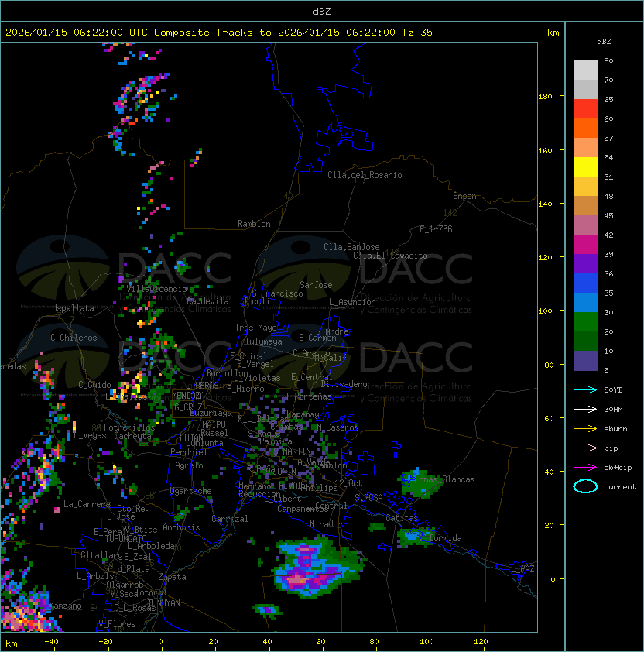This screenshot has width=644, height=652.
Task: Select the dark orange swatch in dBZ scale
Action: (585, 128)
